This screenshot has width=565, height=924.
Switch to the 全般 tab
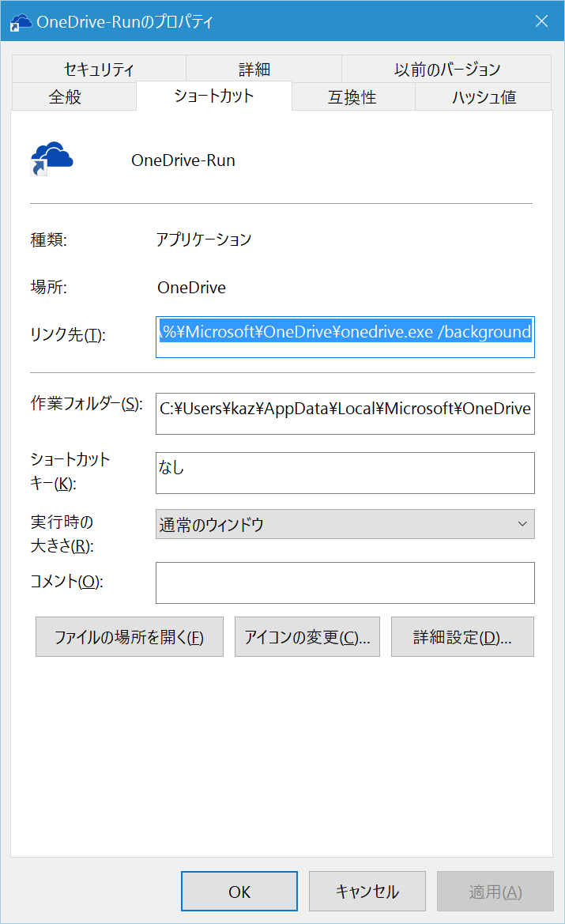73,96
